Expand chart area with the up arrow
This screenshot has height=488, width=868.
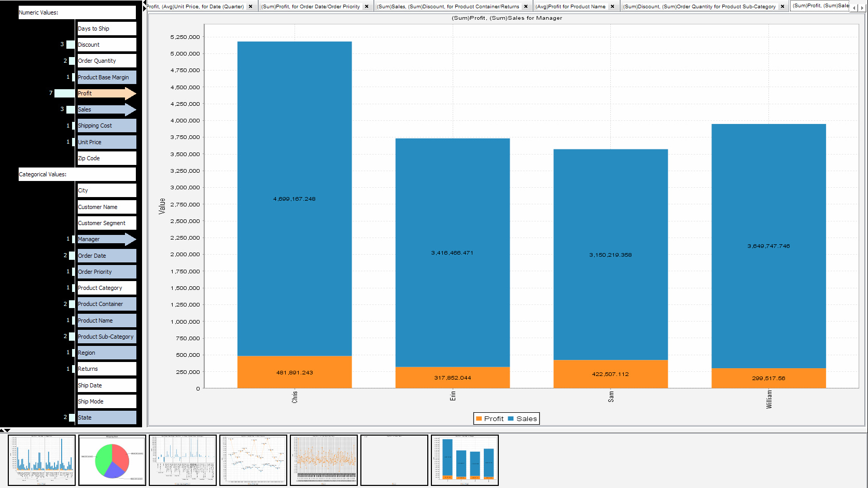pos(3,430)
